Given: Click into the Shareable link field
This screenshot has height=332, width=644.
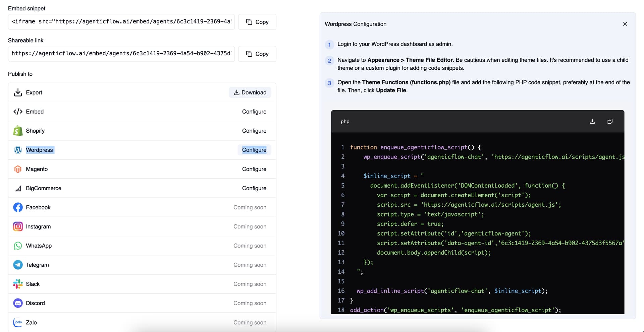Looking at the screenshot, I should 121,54.
